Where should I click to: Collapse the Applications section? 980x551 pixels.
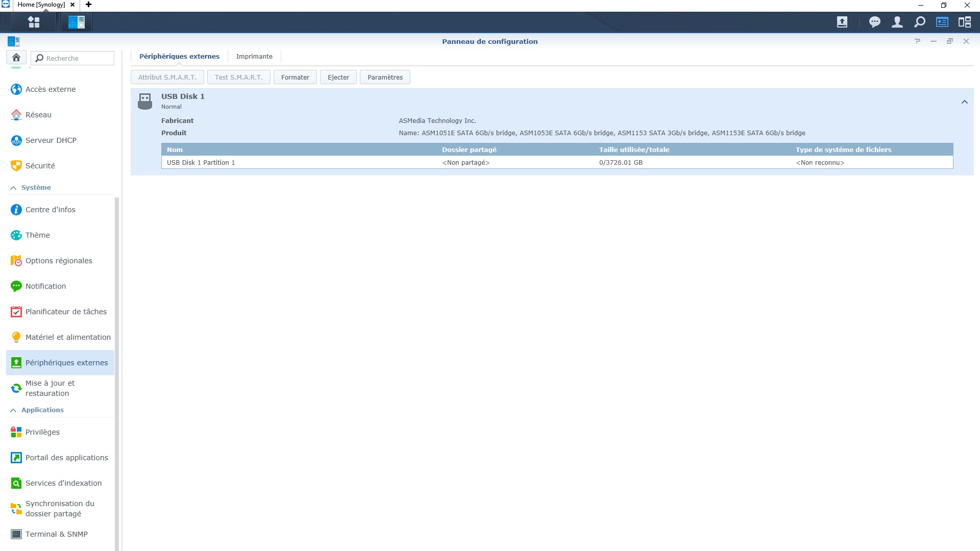[x=13, y=410]
